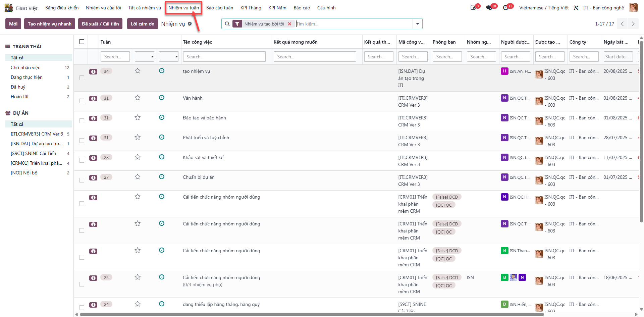Click the info icon on 'Khảo sát và thiết kế' row
The width and height of the screenshot is (644, 317).
point(93,158)
